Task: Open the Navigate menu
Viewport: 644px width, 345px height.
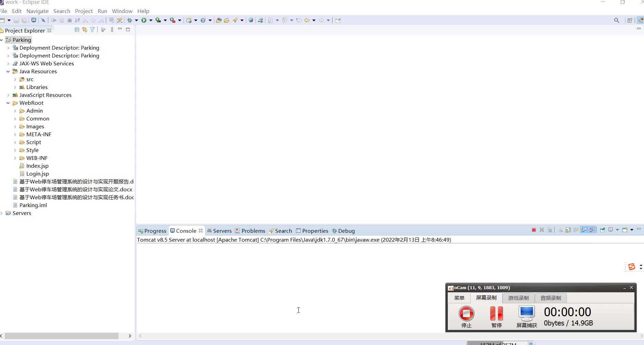Action: [x=37, y=11]
